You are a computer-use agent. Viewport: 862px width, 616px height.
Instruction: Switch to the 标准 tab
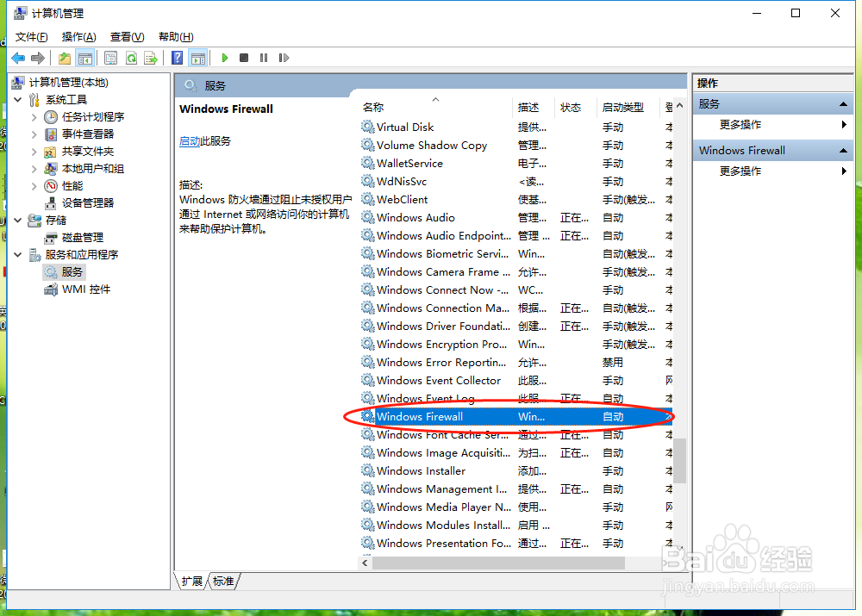coord(223,582)
